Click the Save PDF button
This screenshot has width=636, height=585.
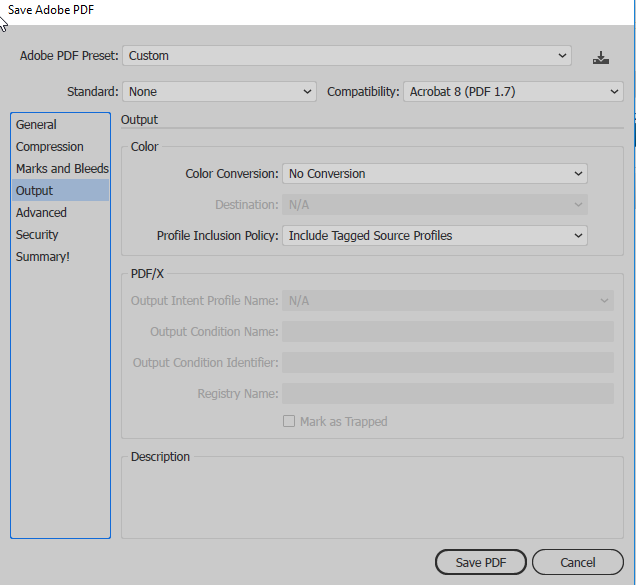(x=481, y=562)
